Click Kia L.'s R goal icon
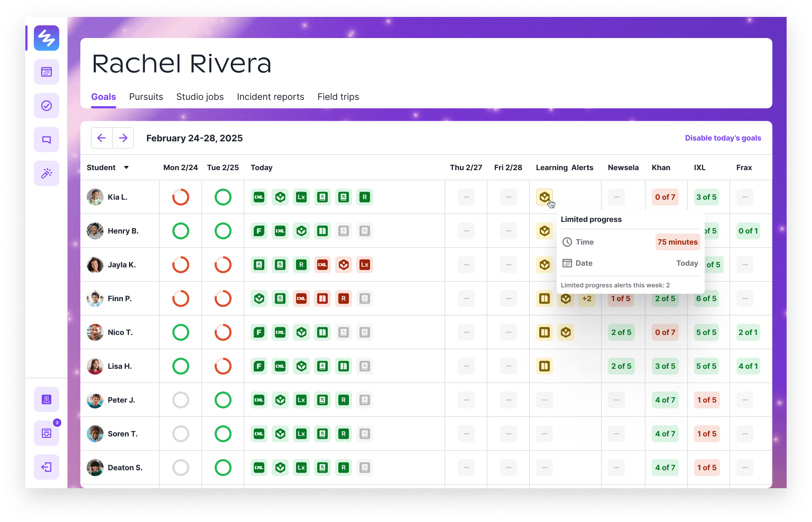This screenshot has width=812, height=522. tap(365, 197)
